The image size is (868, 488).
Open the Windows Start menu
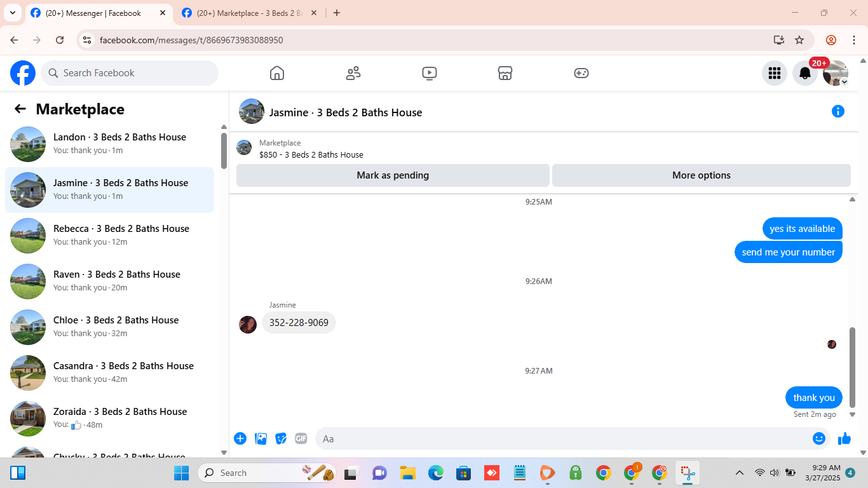click(x=182, y=473)
